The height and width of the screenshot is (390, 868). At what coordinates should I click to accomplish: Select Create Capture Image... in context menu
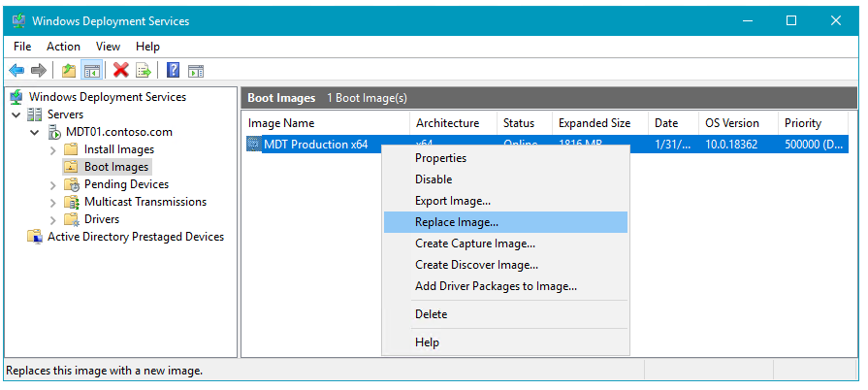pyautogui.click(x=475, y=244)
